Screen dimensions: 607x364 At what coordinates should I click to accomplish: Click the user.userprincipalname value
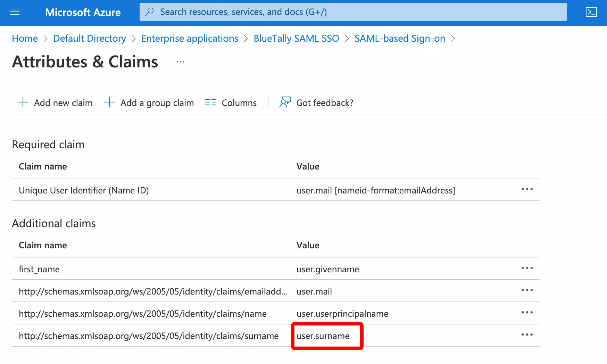click(x=342, y=314)
